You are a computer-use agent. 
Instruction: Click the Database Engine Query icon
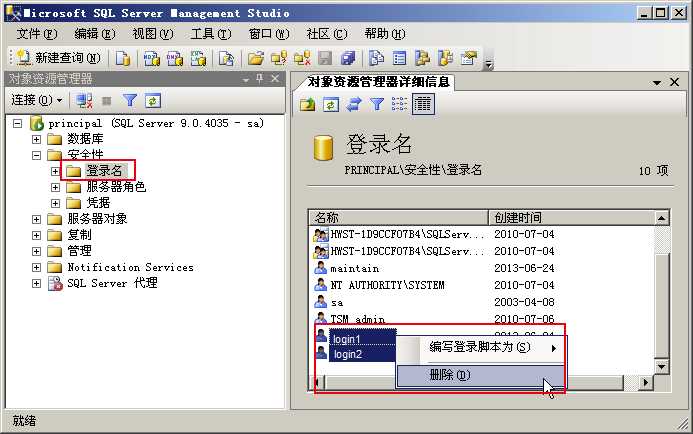point(122,58)
